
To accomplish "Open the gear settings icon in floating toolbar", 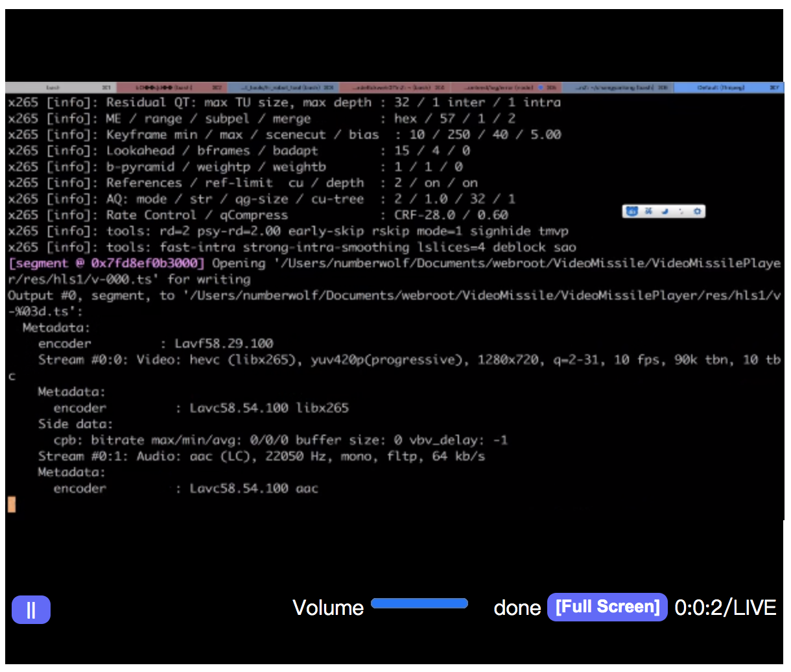I will click(x=697, y=211).
